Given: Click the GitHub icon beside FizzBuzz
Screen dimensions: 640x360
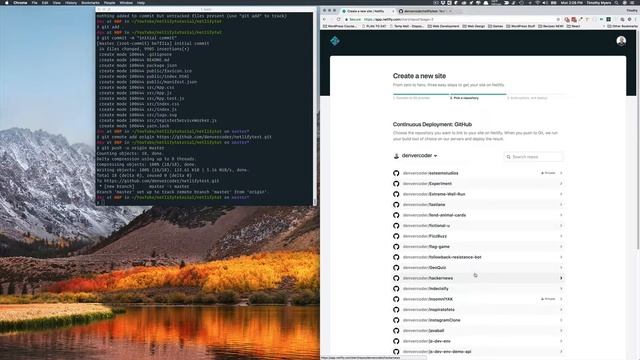Looking at the screenshot, I should (396, 236).
